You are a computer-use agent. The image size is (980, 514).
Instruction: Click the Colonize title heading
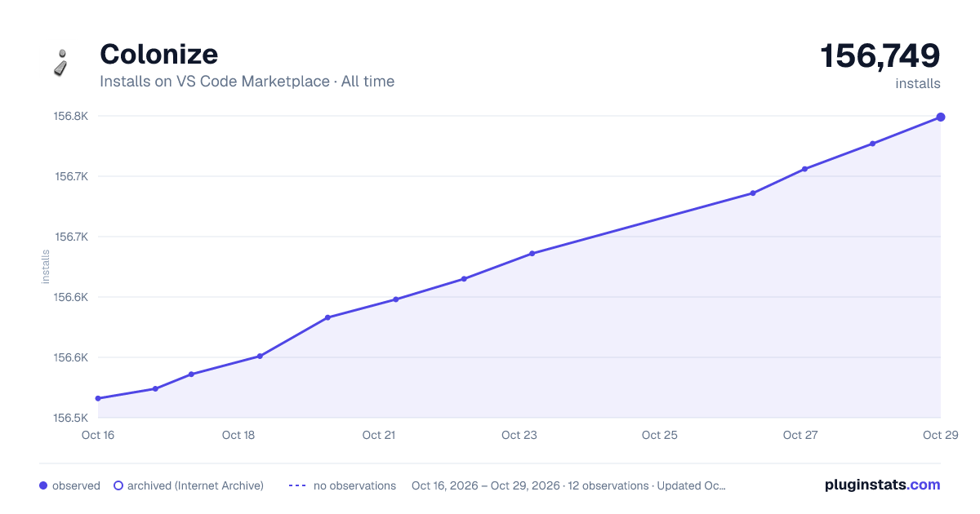(x=158, y=54)
